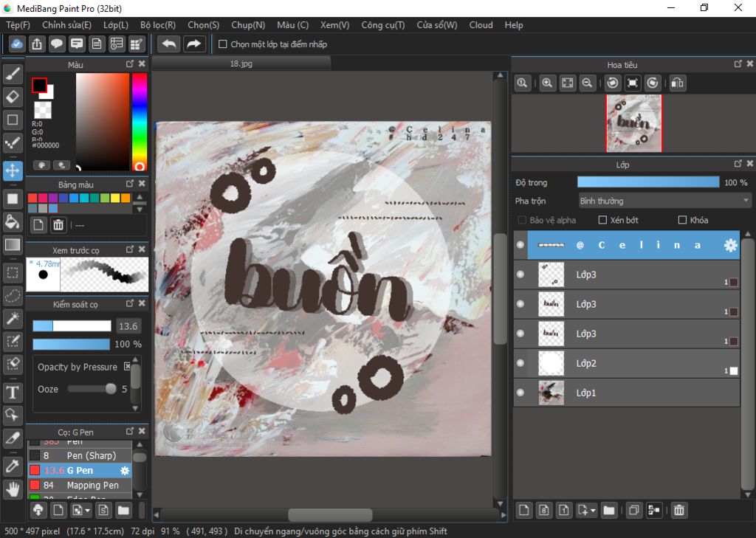The image size is (756, 538).
Task: Open layer settings gear on Celina layer
Action: [x=730, y=245]
